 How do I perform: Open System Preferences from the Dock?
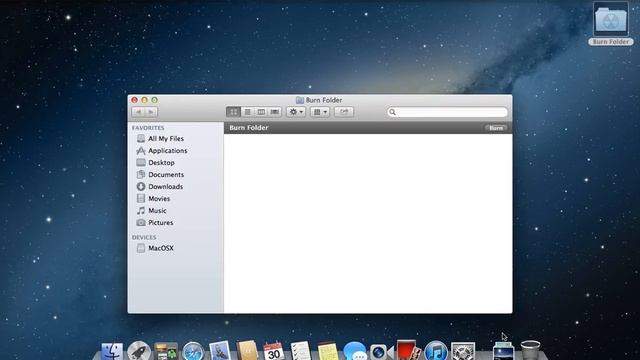coord(463,351)
